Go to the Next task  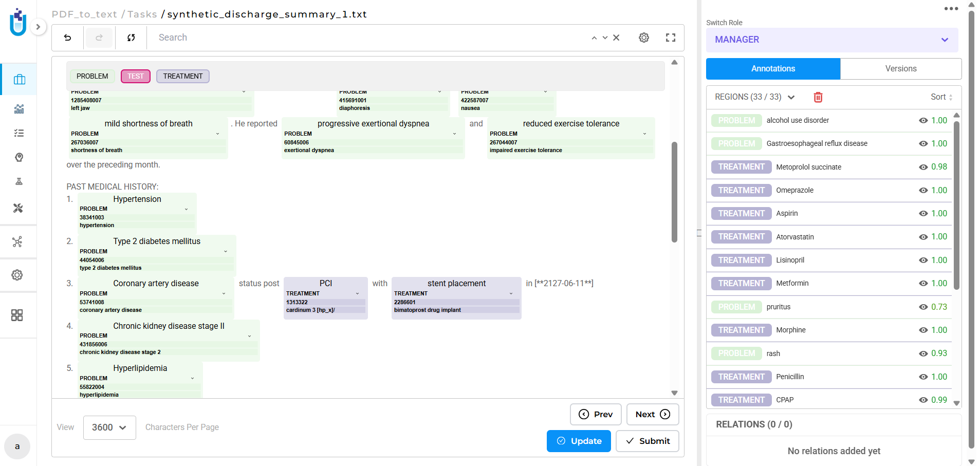[x=652, y=414]
